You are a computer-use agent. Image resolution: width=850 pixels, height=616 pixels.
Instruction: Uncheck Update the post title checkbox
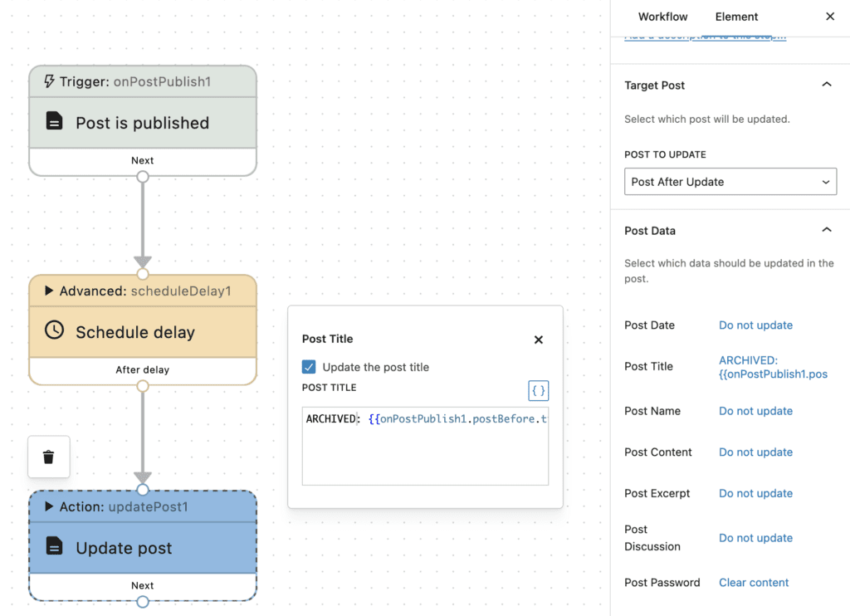point(309,367)
